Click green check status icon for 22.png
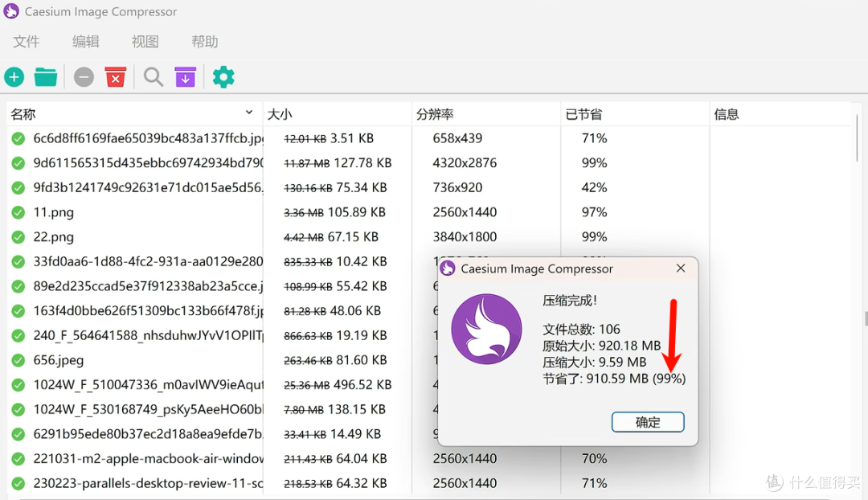 pos(18,237)
